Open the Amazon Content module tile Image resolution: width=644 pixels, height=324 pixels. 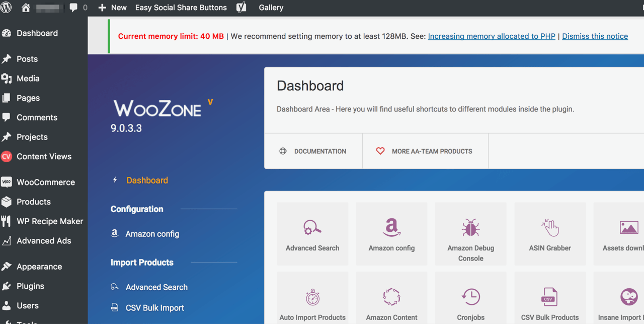(x=391, y=302)
